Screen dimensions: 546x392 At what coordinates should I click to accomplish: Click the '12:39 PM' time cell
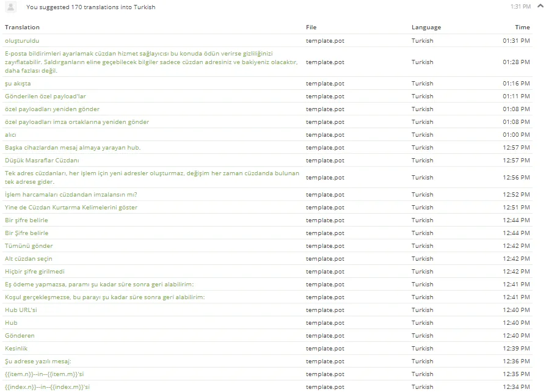point(517,349)
